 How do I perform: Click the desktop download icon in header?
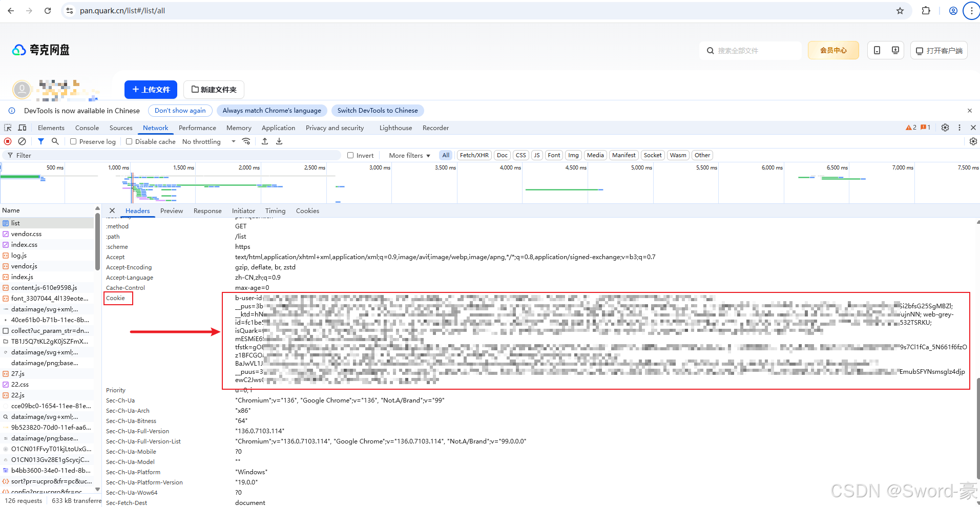(x=895, y=50)
